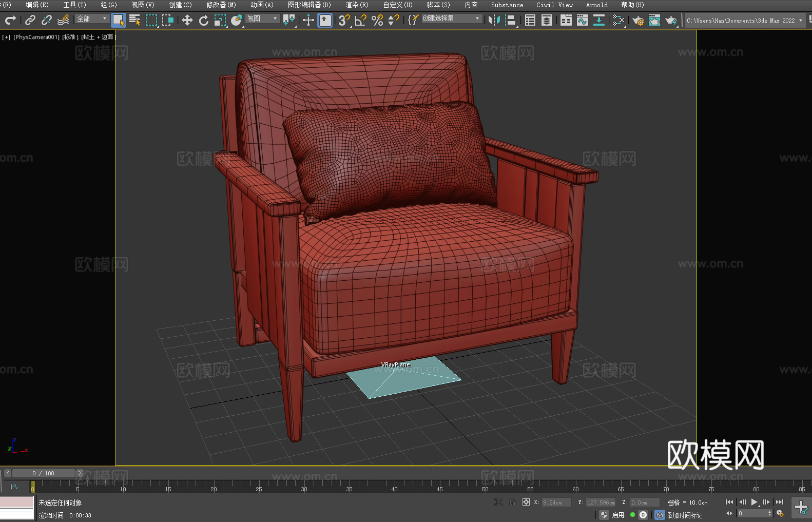Toggle Window/Crossing selection mode
The width and height of the screenshot is (812, 522).
[x=168, y=20]
